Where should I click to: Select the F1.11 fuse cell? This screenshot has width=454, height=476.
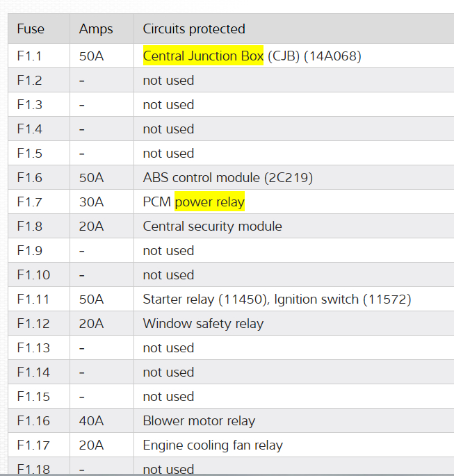[33, 299]
